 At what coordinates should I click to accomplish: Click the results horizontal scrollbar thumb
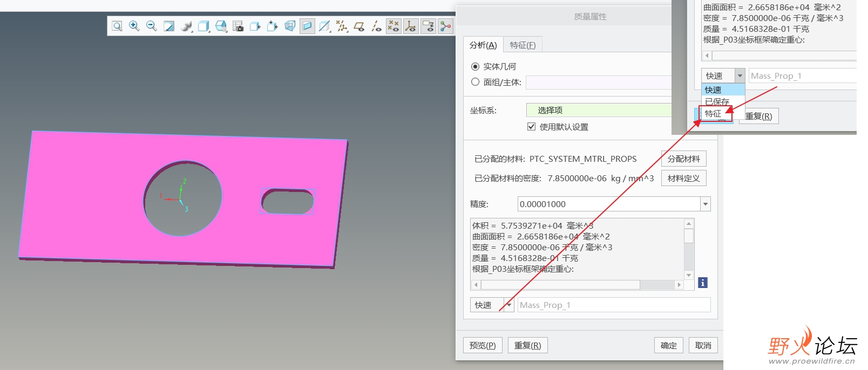coord(560,285)
